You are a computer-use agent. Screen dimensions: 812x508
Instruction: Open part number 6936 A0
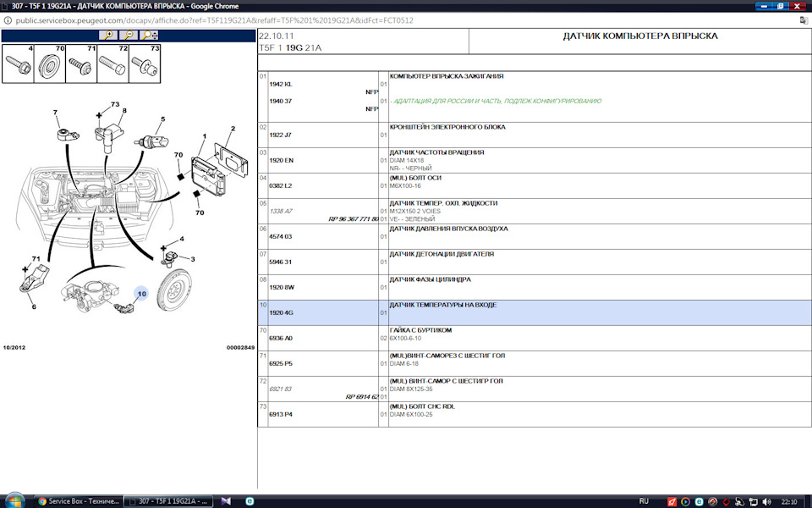click(281, 338)
